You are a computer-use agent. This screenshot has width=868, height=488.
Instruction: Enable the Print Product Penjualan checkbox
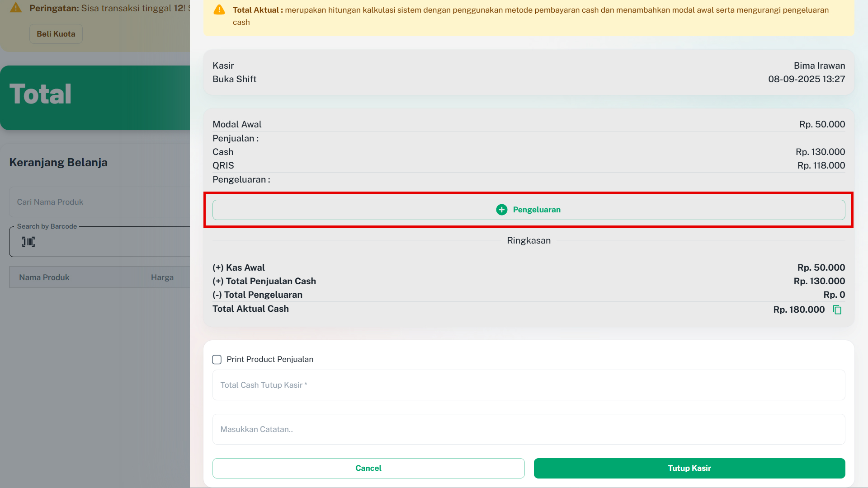click(217, 360)
